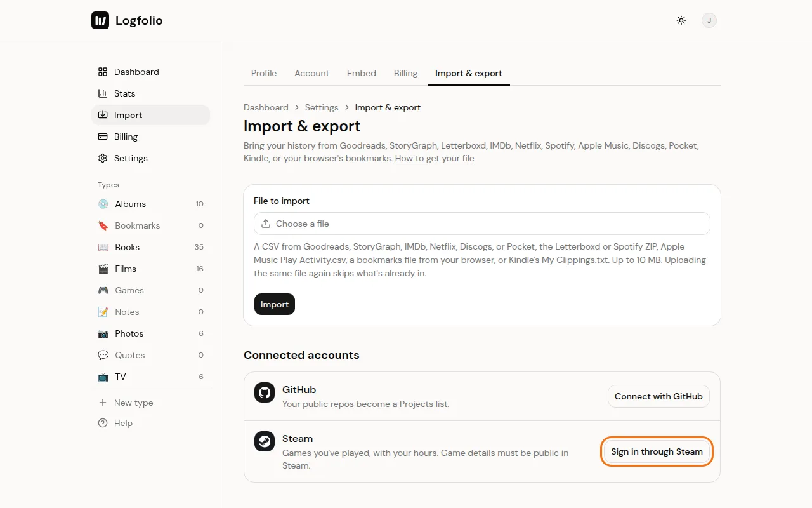The image size is (812, 508).
Task: Open the user avatar J menu
Action: (x=709, y=20)
